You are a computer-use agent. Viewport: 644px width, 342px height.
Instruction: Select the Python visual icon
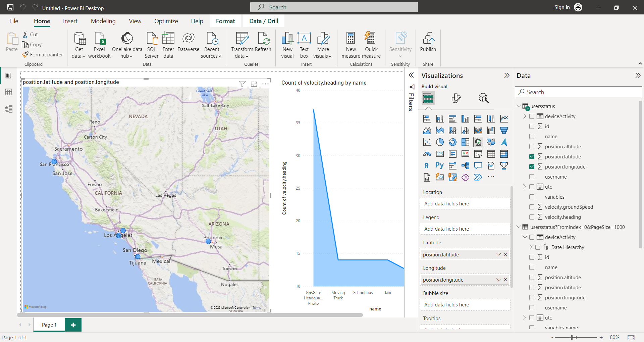(x=439, y=165)
